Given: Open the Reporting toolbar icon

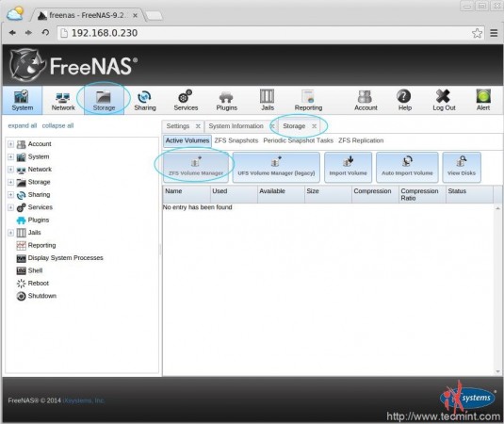Looking at the screenshot, I should click(308, 100).
